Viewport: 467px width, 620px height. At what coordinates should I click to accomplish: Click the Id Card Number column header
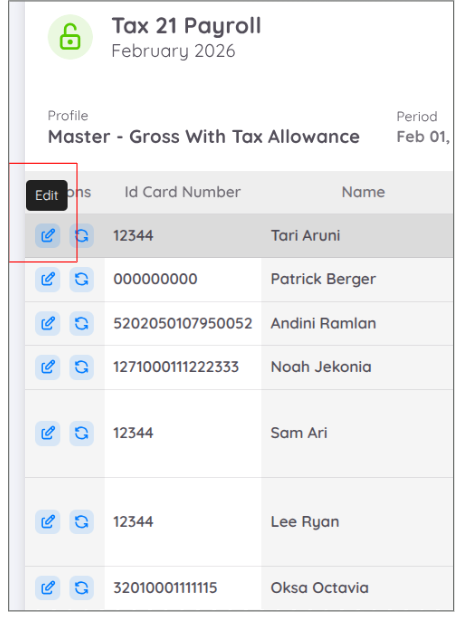coord(182,192)
